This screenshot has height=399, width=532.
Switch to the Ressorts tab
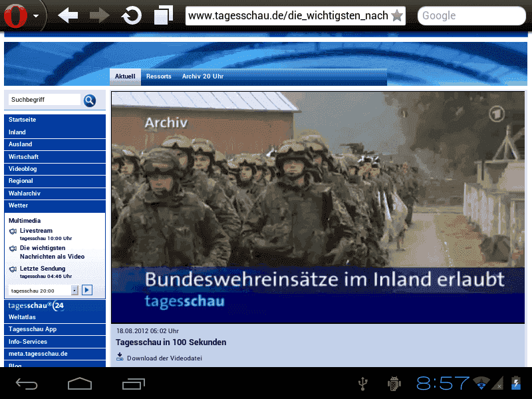(158, 76)
